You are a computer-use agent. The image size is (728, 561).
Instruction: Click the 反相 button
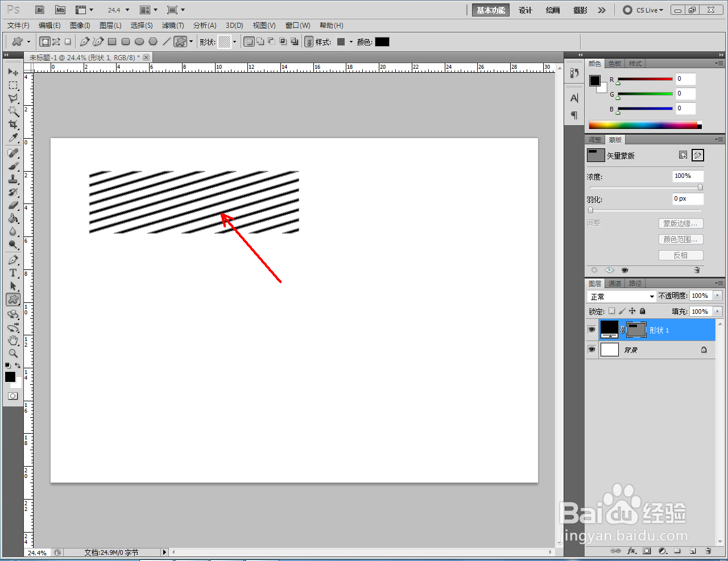[x=681, y=255]
